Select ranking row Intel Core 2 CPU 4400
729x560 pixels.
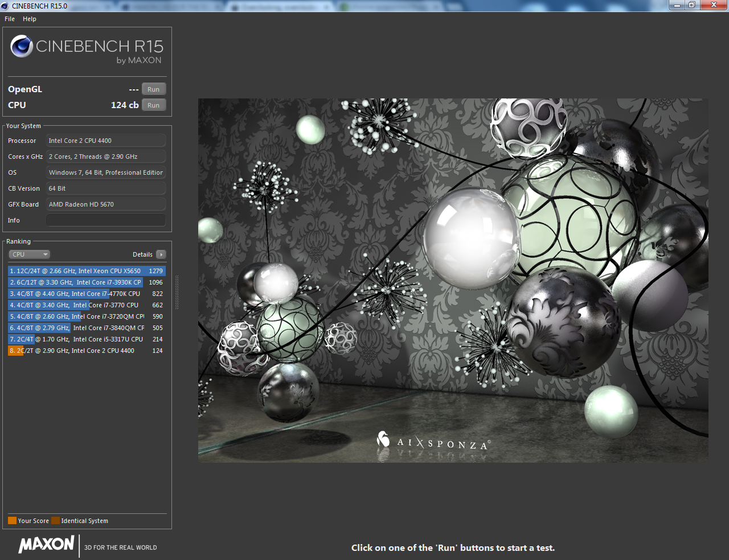87,351
